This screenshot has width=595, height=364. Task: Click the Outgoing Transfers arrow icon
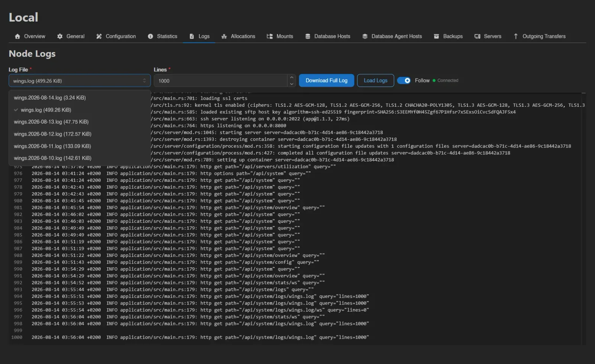click(x=516, y=36)
